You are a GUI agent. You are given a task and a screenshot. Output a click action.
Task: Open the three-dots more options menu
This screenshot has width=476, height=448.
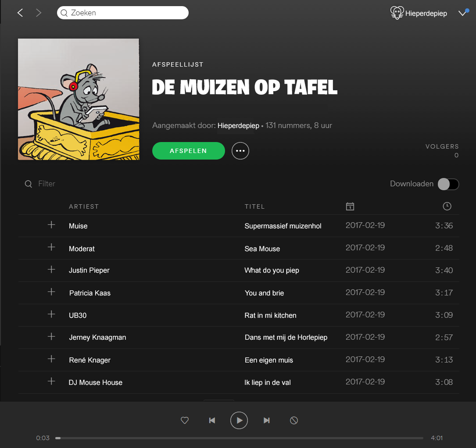coord(240,151)
